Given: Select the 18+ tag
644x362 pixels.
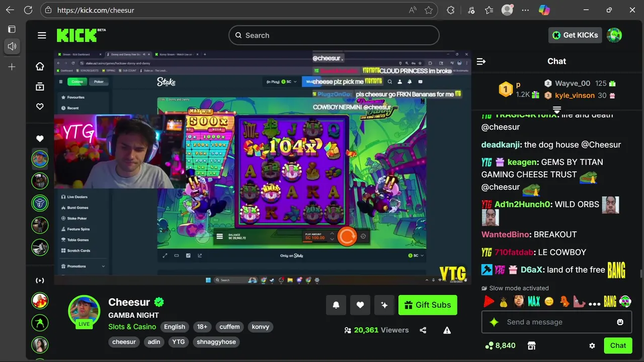Looking at the screenshot, I should point(202,327).
